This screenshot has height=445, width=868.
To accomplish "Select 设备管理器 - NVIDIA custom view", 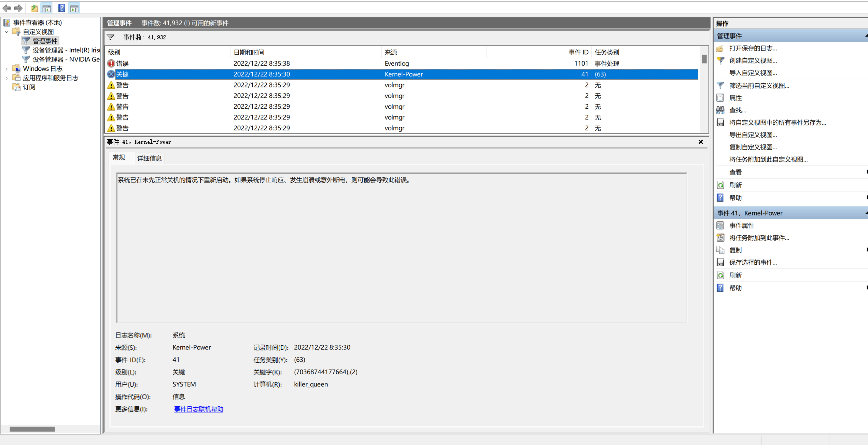I will 66,59.
